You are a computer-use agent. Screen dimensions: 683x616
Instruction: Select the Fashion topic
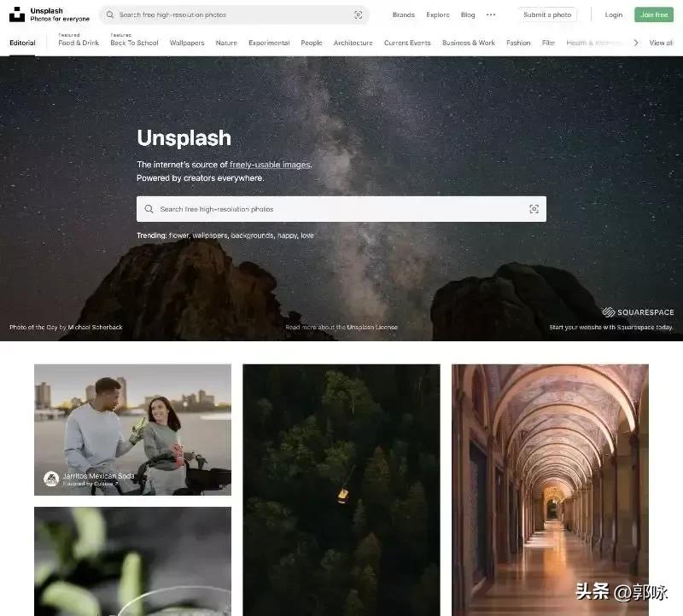pyautogui.click(x=518, y=43)
